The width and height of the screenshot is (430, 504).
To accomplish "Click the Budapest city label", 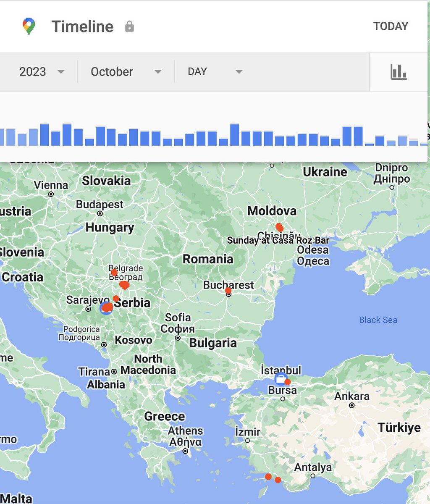I will pyautogui.click(x=100, y=205).
